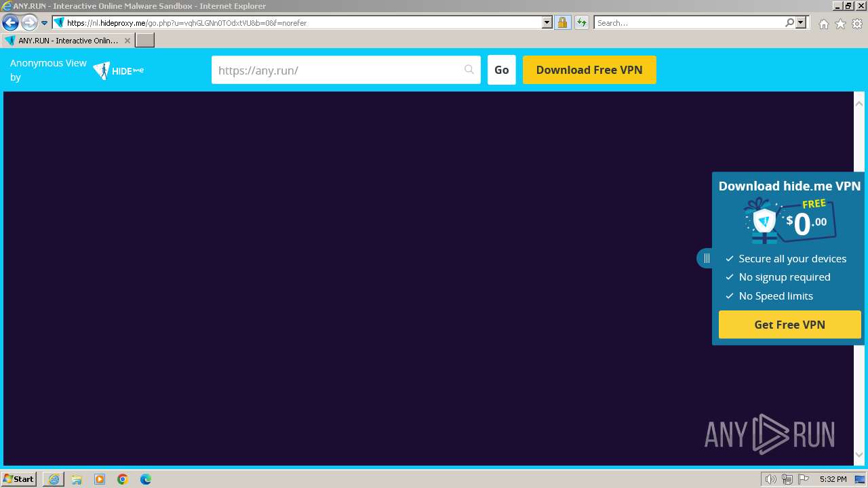The height and width of the screenshot is (488, 868).
Task: Click the 'Anonymous View by' header text
Action: (48, 70)
